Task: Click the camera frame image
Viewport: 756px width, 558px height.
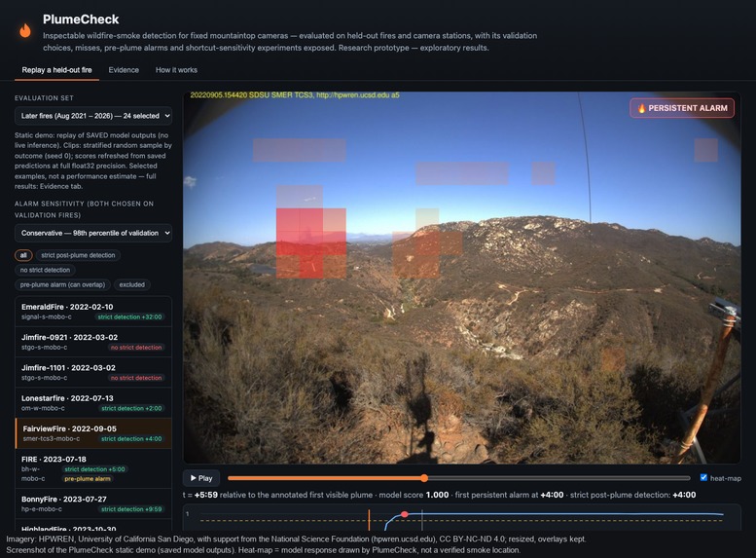Action: pyautogui.click(x=461, y=278)
